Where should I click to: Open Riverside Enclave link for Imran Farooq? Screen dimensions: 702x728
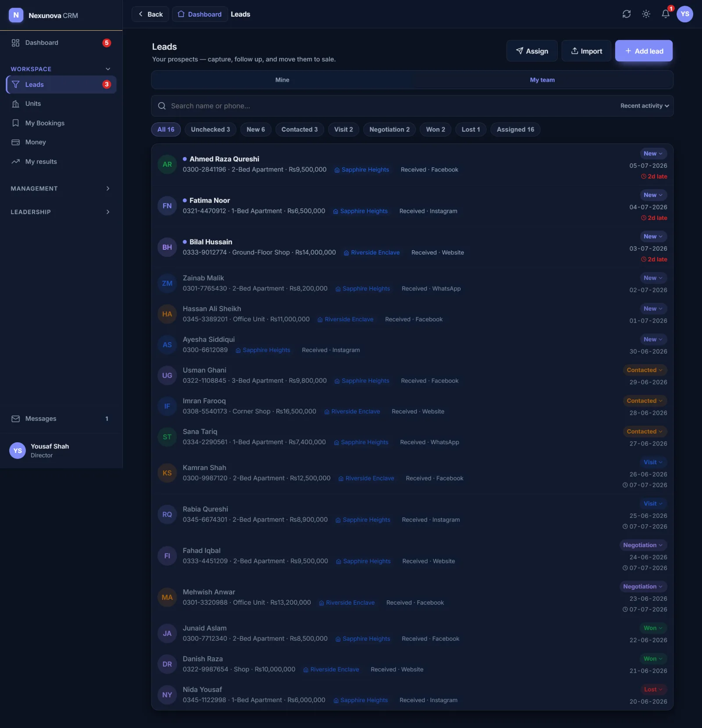click(352, 412)
